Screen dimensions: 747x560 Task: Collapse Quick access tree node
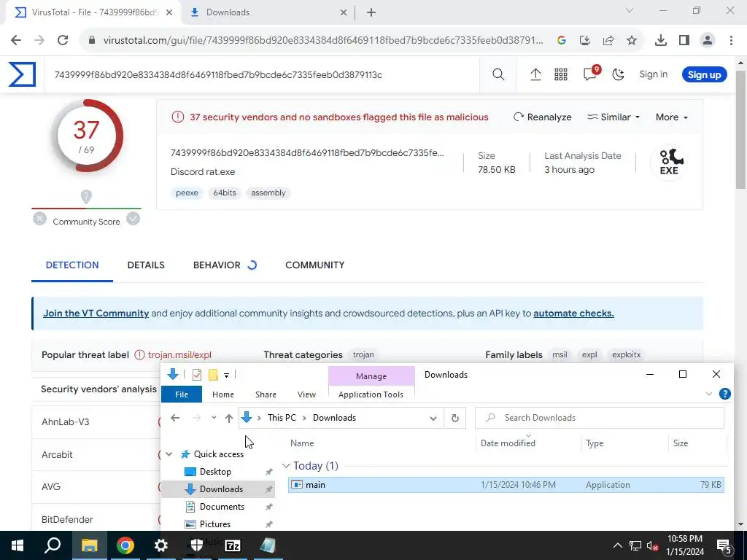click(x=169, y=454)
